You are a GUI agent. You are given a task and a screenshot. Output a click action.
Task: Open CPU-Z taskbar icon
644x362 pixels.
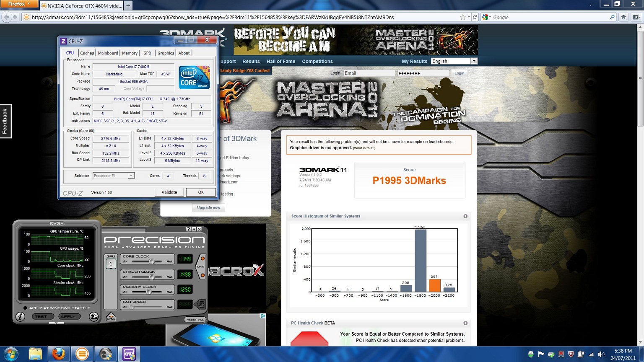coord(129,354)
